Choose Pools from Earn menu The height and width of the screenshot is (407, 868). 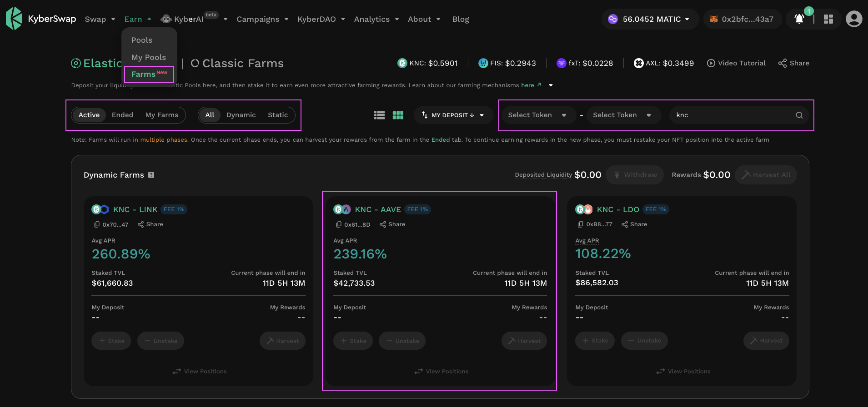coord(142,40)
